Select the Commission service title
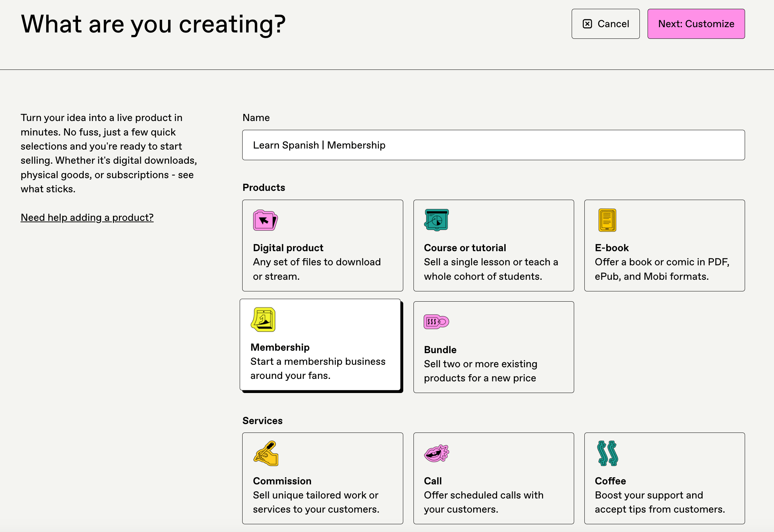The width and height of the screenshot is (774, 532). coord(282,481)
